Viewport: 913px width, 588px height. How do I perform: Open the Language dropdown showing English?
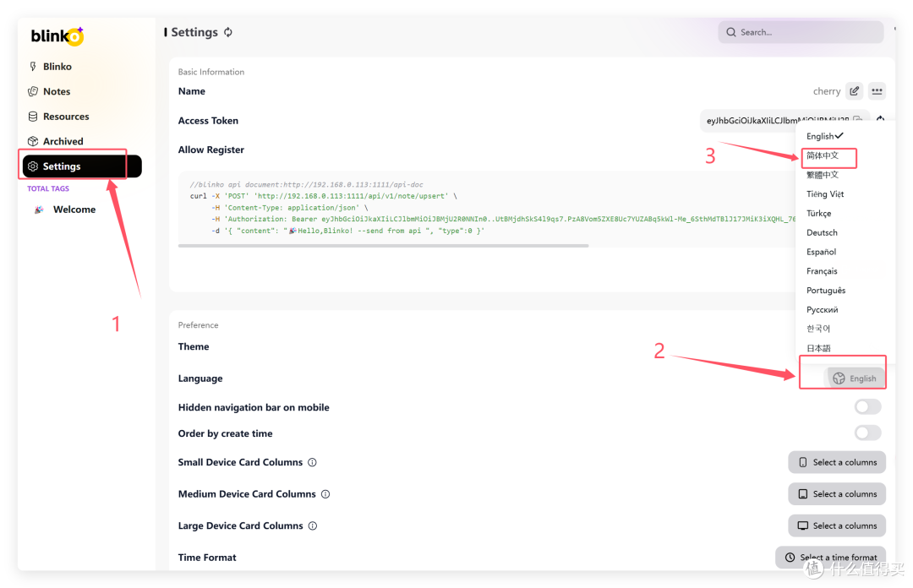855,378
